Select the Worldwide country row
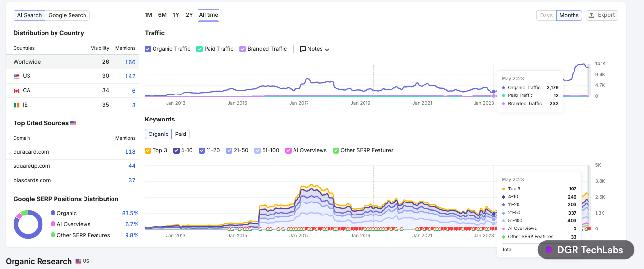This screenshot has height=269, width=644. pos(72,62)
